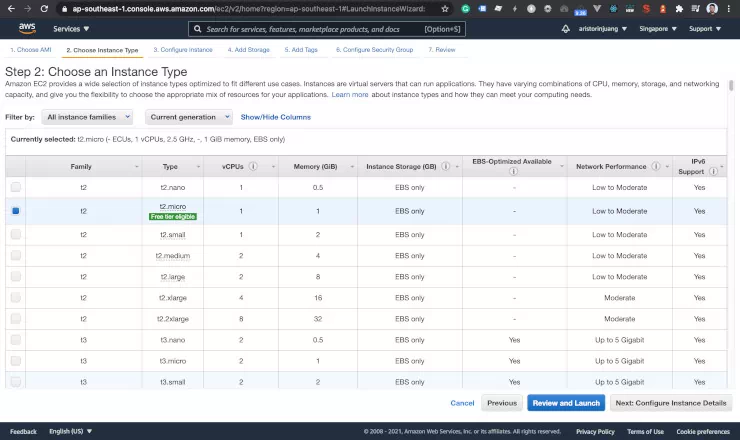Click Next: Configure Instance Details
Screen dimensions: 740x440
pos(671,403)
